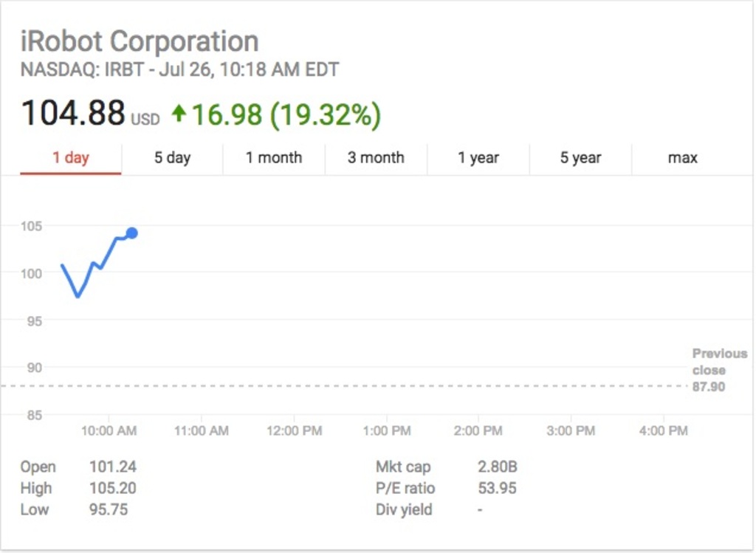This screenshot has height=553, width=756.
Task: Click the 4:00 PM axis label
Action: (662, 430)
